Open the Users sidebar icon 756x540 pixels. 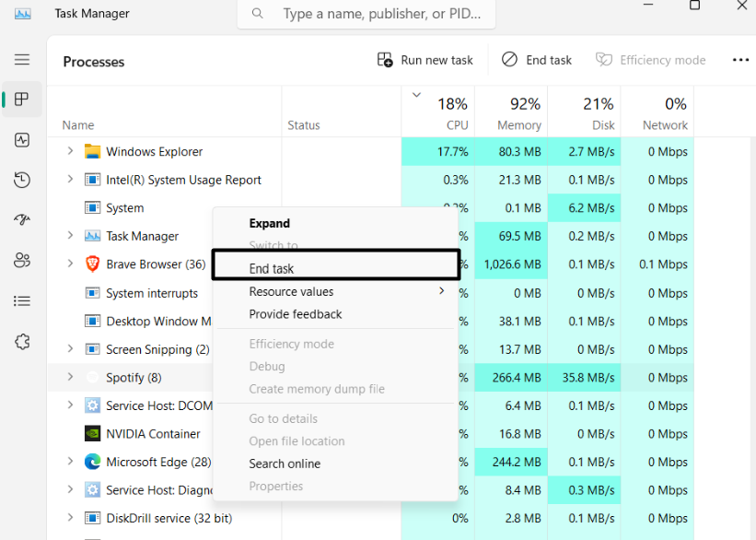tap(22, 261)
